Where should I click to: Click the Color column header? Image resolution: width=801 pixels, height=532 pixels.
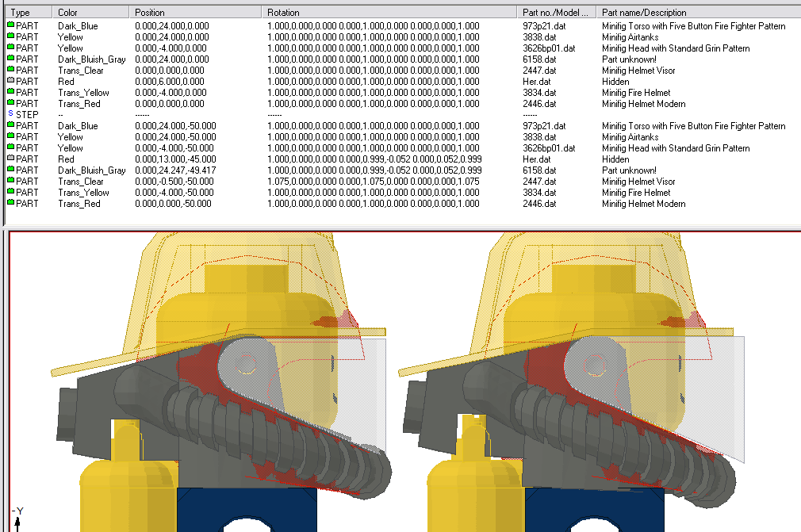[x=90, y=12]
